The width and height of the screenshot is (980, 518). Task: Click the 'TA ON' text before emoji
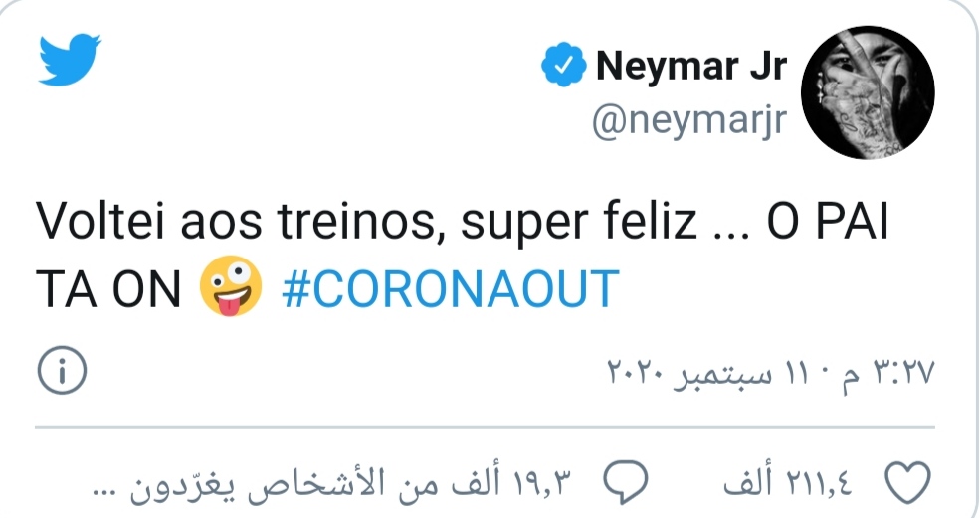point(109,289)
